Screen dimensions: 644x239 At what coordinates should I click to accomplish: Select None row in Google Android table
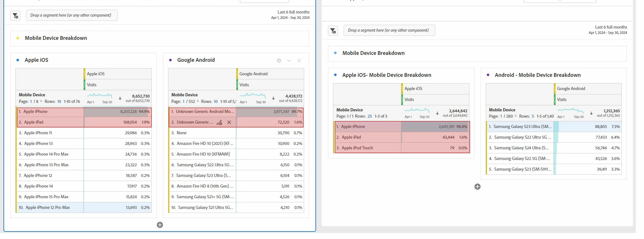coord(236,133)
